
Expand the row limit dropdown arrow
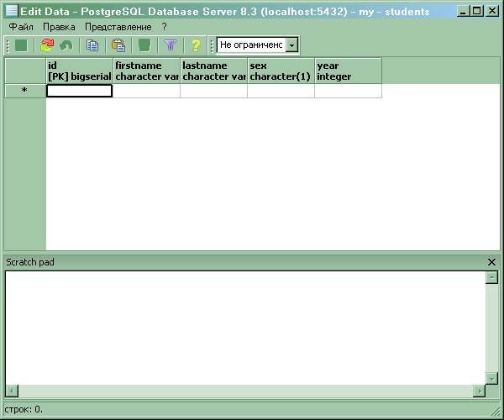tap(291, 45)
